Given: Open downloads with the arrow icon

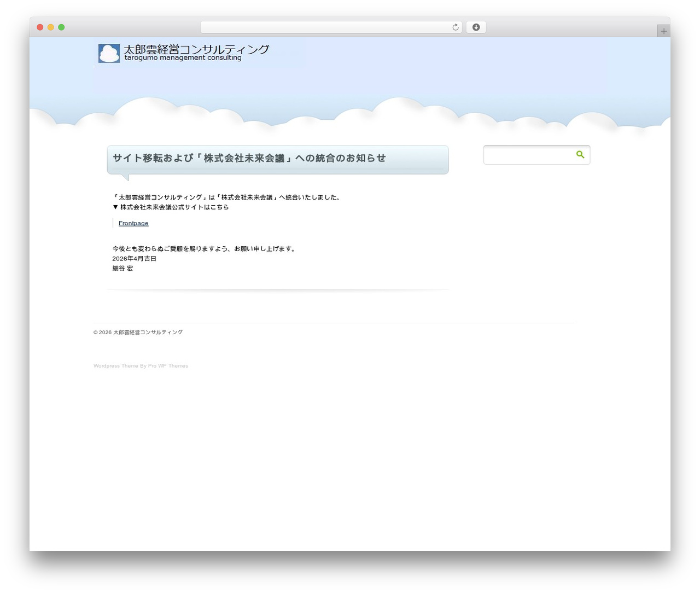Looking at the screenshot, I should point(476,27).
